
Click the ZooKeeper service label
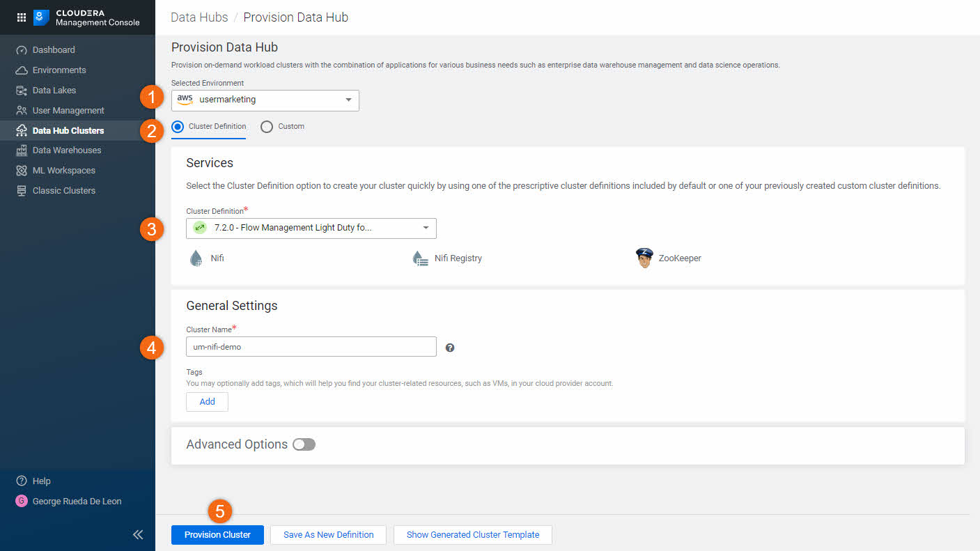click(x=680, y=258)
